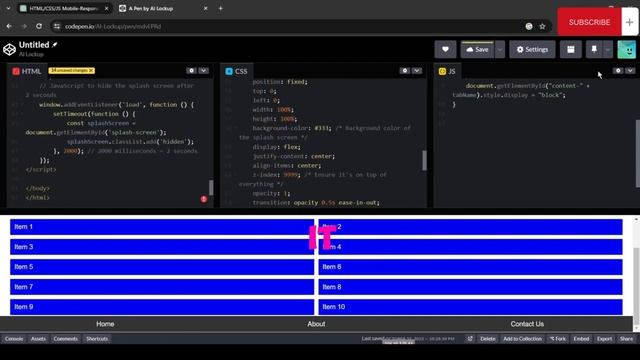Click Item 6 in preview grid
Image resolution: width=640 pixels, height=360 pixels.
[470, 267]
